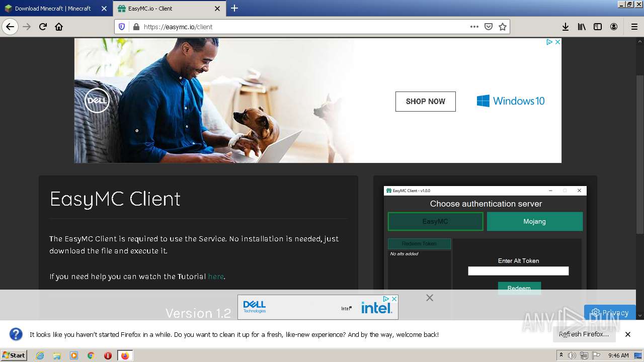View site security lock information
Viewport: 644px width, 362px height.
(136, 27)
